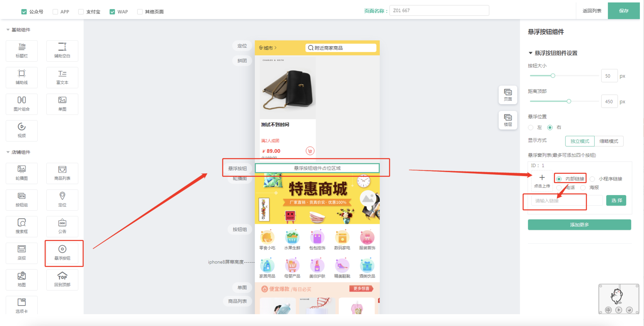Collapse 悬浮按钮组件设置 settings section
The image size is (644, 326).
(530, 53)
